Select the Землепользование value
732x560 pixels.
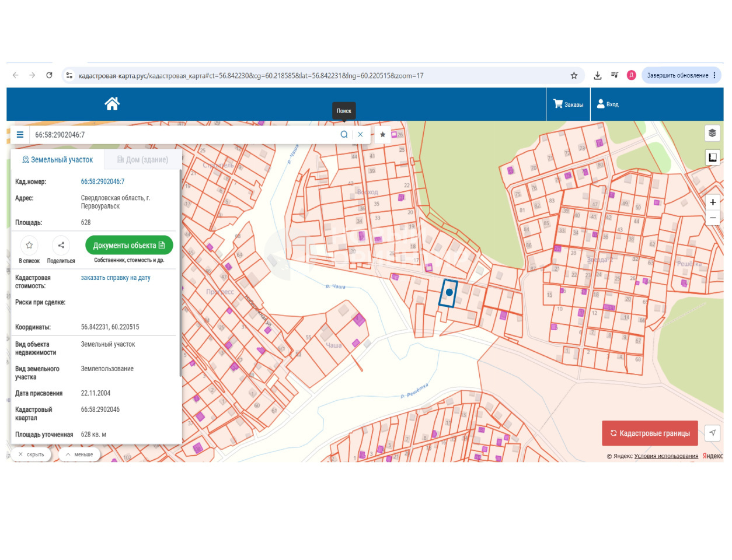click(107, 369)
